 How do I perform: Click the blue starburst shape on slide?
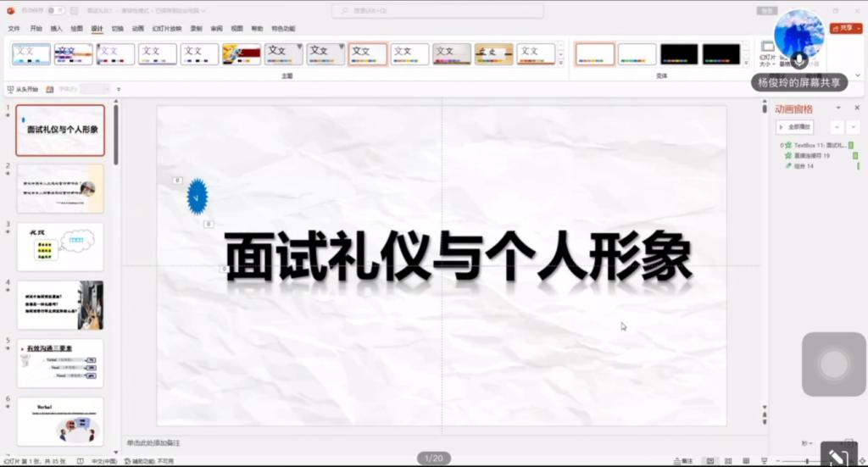coord(198,196)
